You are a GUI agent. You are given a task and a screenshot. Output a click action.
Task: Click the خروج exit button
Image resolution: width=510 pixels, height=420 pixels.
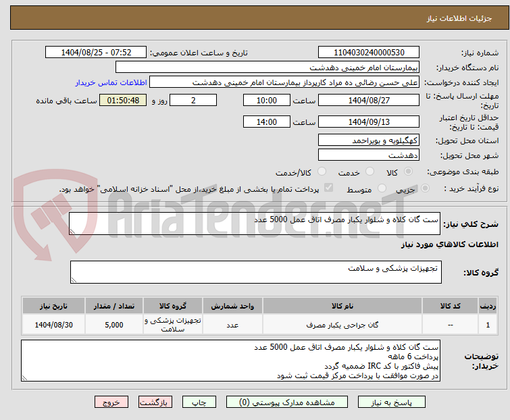111,402
